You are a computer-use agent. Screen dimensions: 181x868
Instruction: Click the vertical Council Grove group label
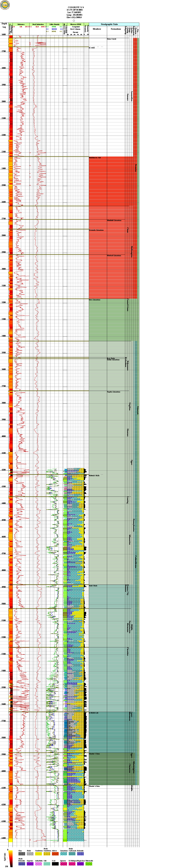128,305
